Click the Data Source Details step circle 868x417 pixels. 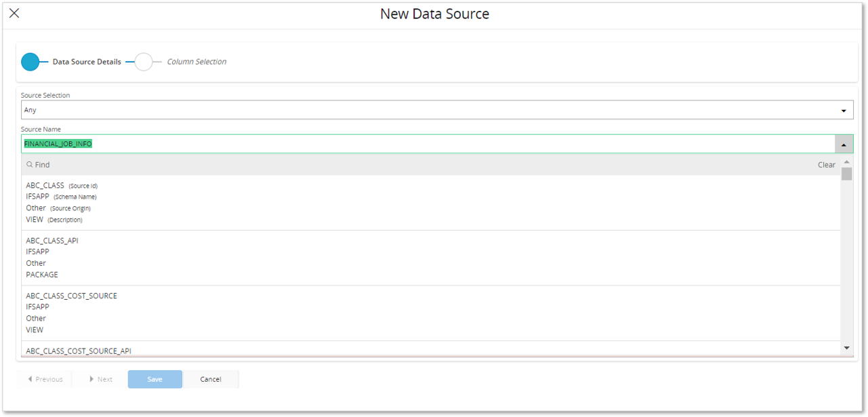[30, 62]
